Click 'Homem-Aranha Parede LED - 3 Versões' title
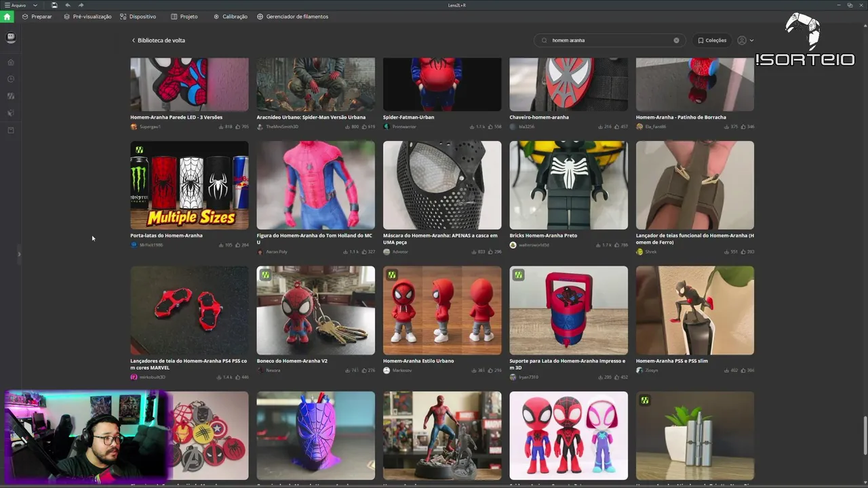Viewport: 868px width, 488px height. tap(176, 117)
